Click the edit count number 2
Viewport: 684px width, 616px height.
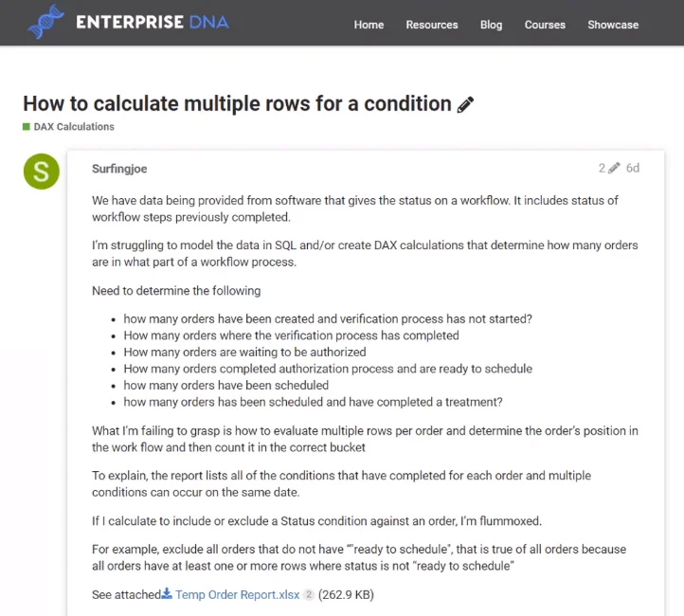pos(602,168)
